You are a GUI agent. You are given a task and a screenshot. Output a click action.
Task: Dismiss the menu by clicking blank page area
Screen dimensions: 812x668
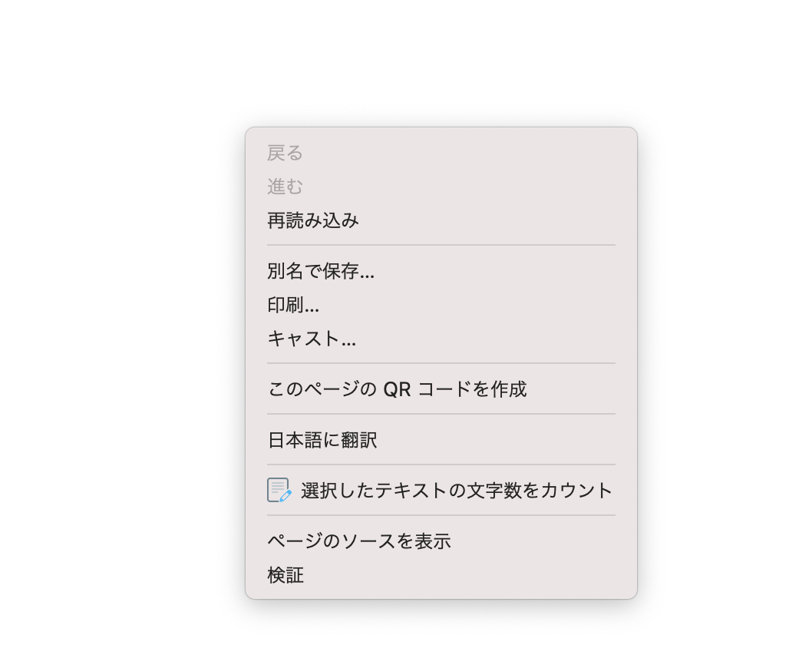(x=115, y=346)
